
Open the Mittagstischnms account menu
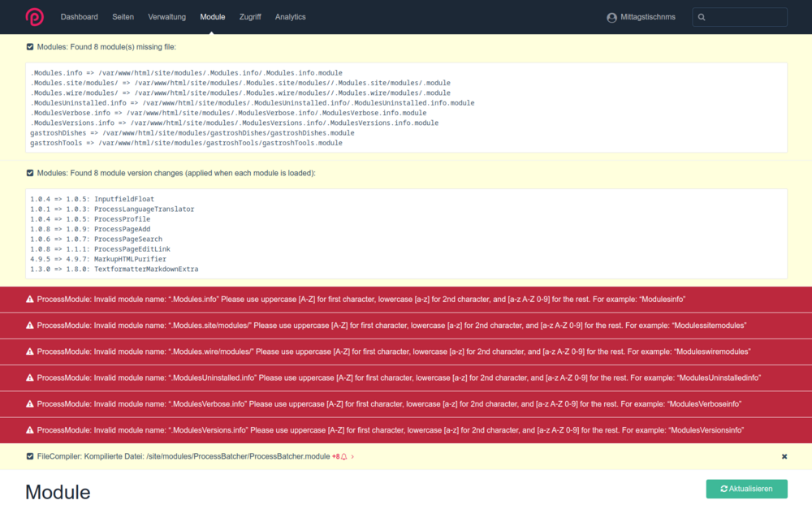point(641,16)
